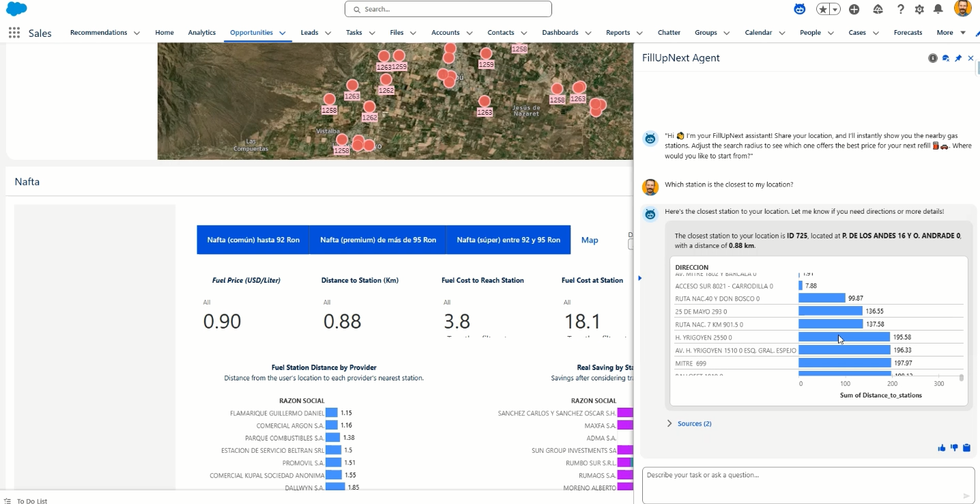Show notifications with the bell icon
This screenshot has height=504, width=980.
click(938, 10)
